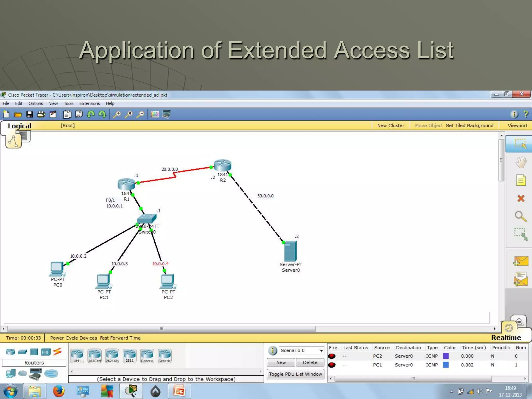Pick the 2811 router model
This screenshot has height=399, width=532.
pos(130,356)
